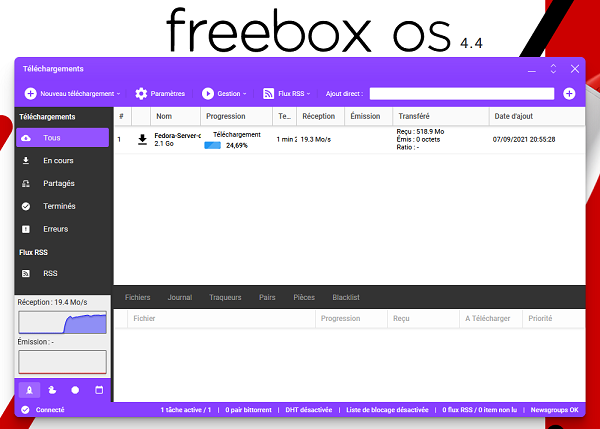Switch to the Pièces tab
The image size is (600, 429).
point(304,297)
